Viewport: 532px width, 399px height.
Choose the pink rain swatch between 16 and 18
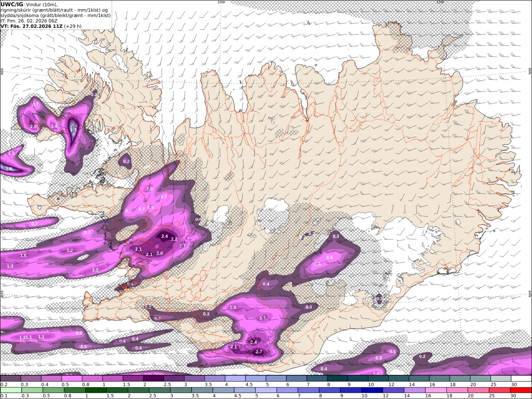point(436,390)
